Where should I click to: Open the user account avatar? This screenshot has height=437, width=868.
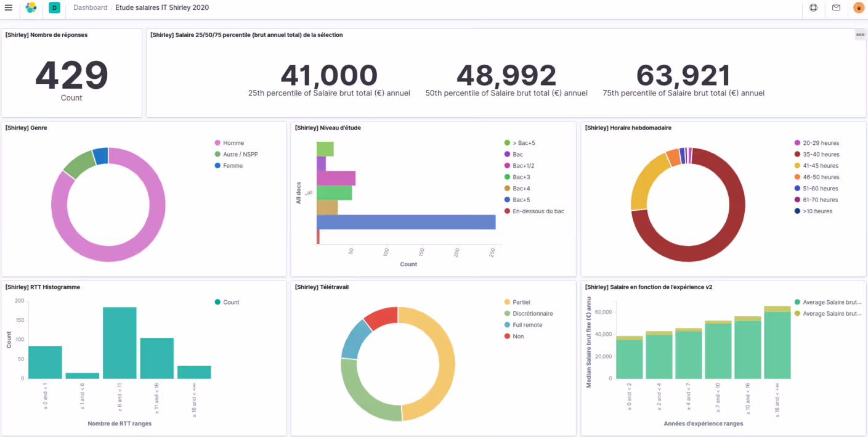858,8
